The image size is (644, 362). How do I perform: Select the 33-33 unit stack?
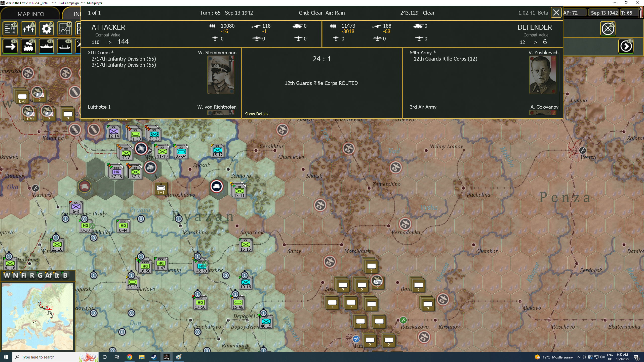pyautogui.click(x=153, y=134)
